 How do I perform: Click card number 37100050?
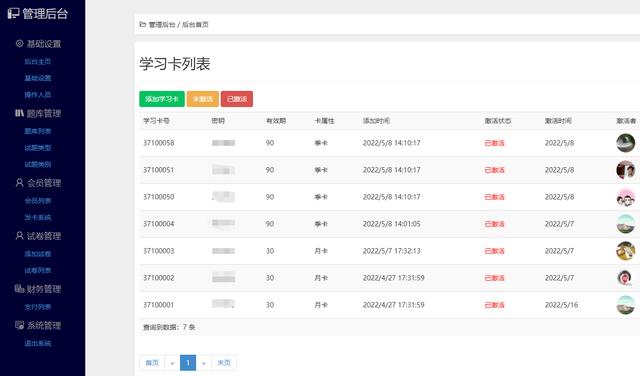coord(158,197)
